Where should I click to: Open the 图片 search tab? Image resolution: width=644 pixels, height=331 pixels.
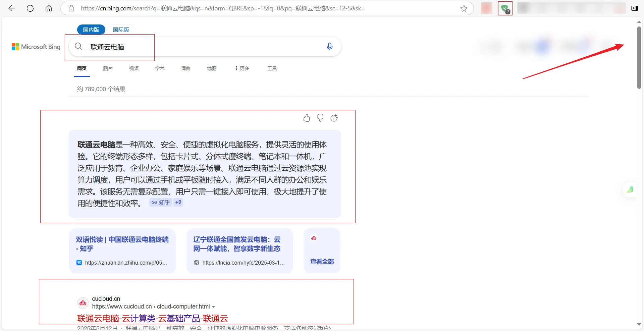click(x=108, y=68)
